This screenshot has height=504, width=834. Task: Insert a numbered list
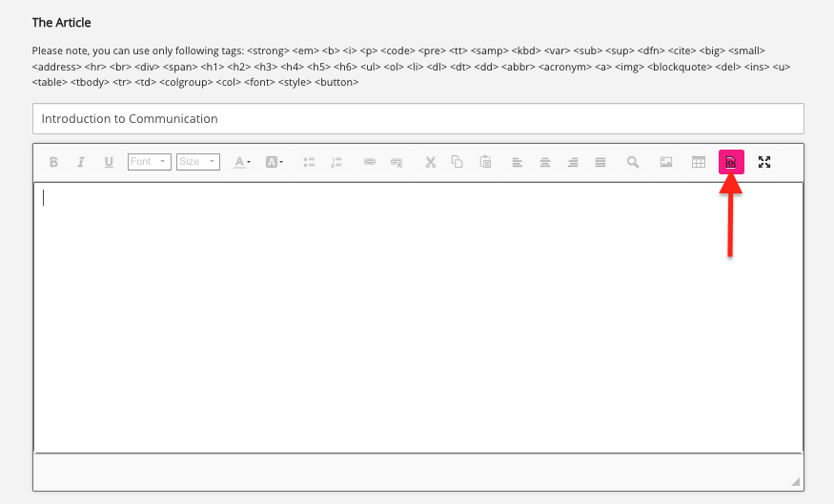coord(336,162)
